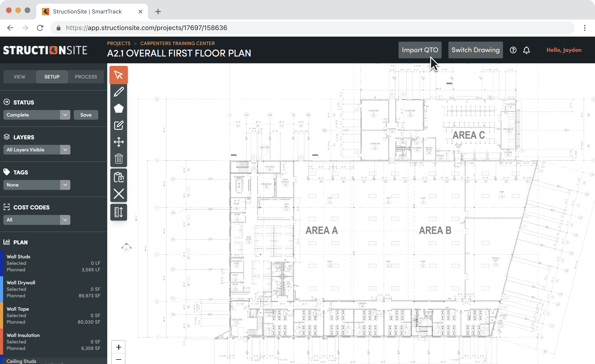The width and height of the screenshot is (595, 364).
Task: Save the status selection
Action: pos(86,115)
